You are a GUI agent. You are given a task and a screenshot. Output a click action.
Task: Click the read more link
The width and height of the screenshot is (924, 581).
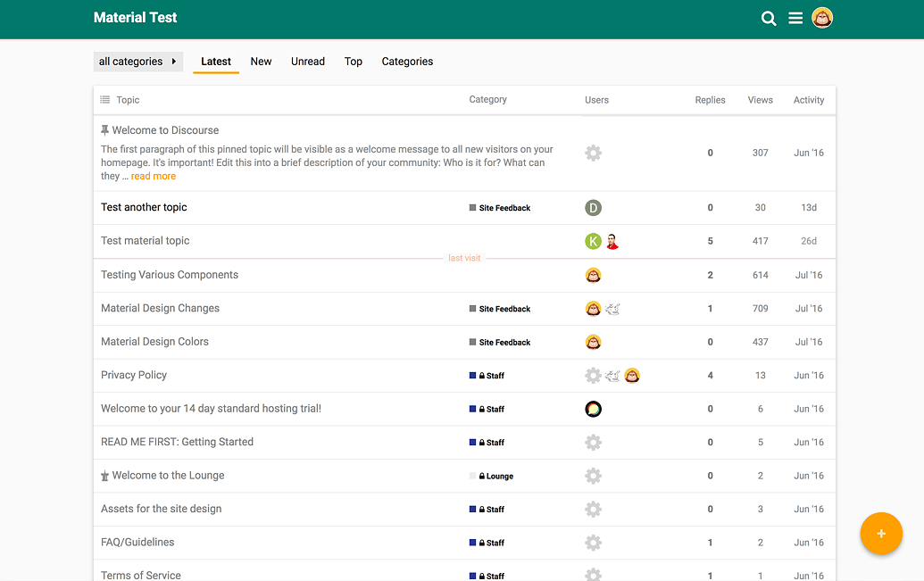pos(154,177)
